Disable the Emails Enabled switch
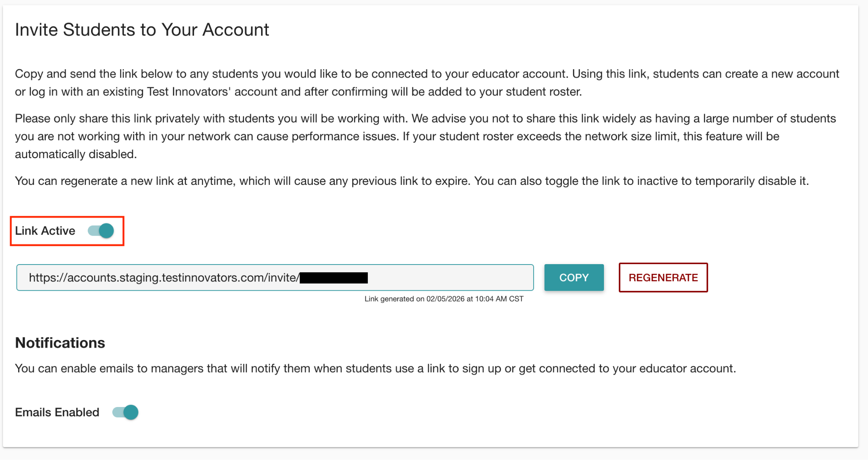This screenshot has height=460, width=868. [x=125, y=412]
